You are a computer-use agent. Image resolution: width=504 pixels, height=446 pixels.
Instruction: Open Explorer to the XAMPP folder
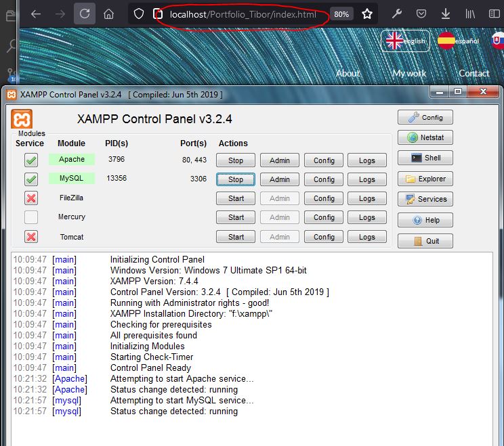tap(425, 179)
